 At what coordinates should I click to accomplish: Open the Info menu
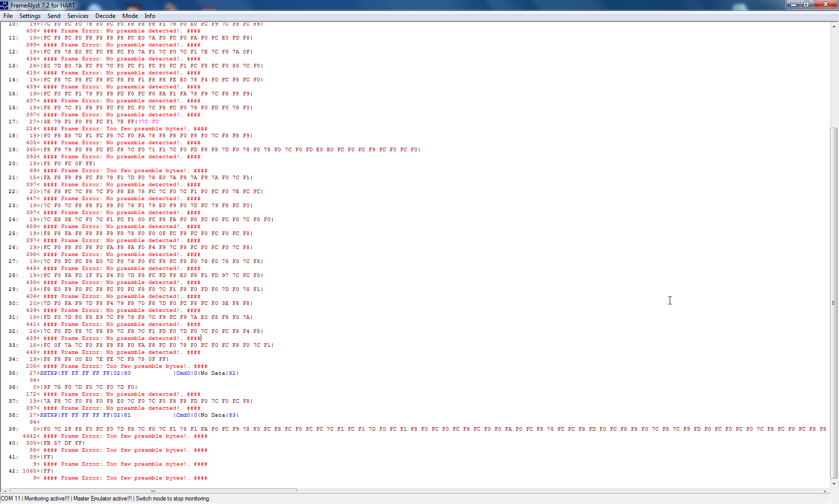click(x=150, y=16)
